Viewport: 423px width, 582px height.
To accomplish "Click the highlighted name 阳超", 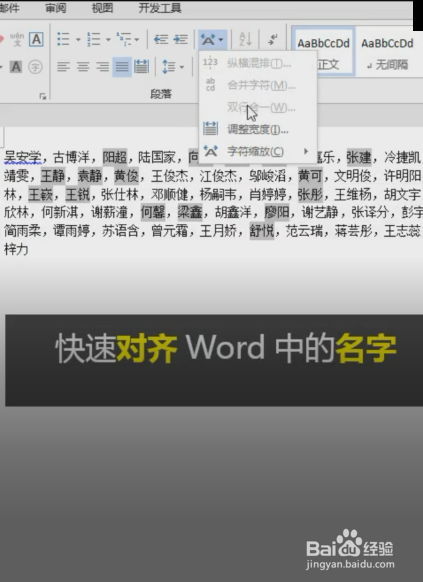I will tap(115, 157).
